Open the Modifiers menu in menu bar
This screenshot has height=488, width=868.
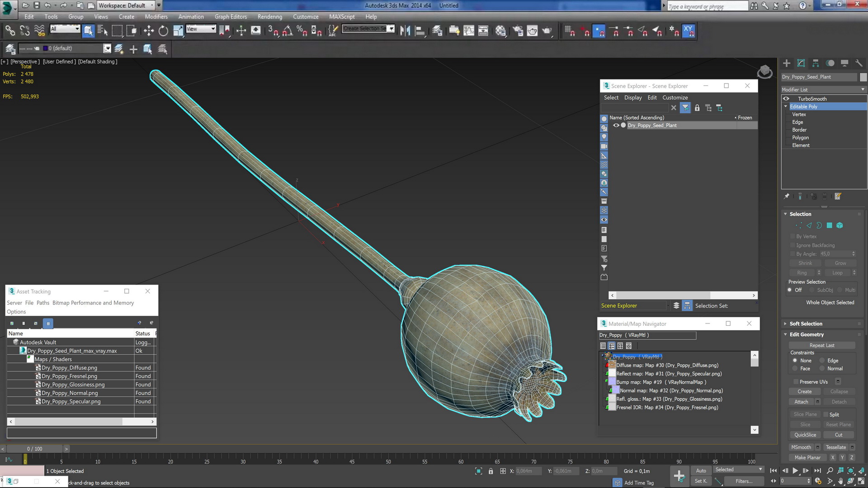tap(156, 16)
